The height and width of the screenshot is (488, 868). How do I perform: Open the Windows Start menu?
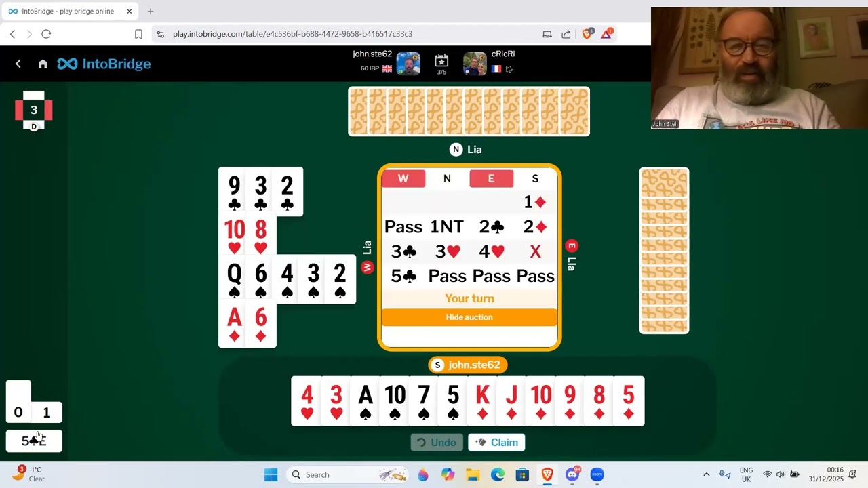(271, 474)
